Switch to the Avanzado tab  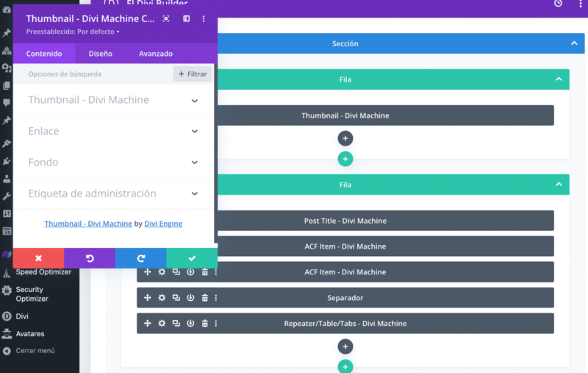tap(155, 54)
